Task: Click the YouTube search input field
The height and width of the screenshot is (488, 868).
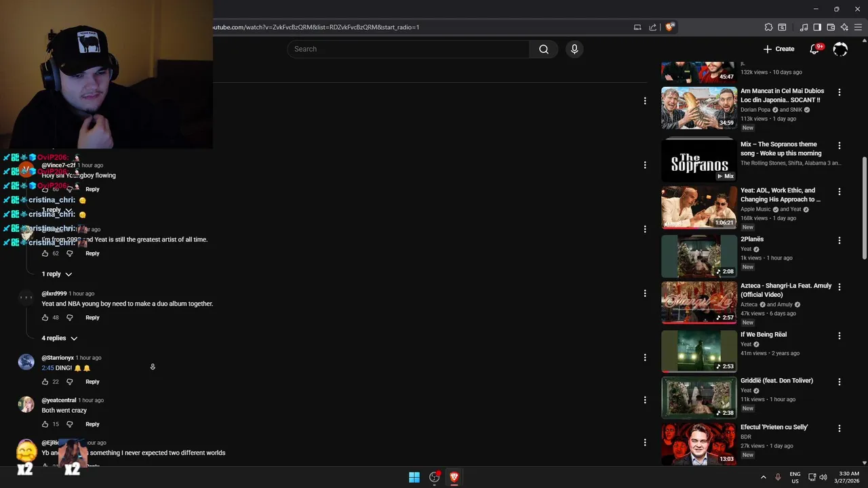Action: click(x=408, y=49)
